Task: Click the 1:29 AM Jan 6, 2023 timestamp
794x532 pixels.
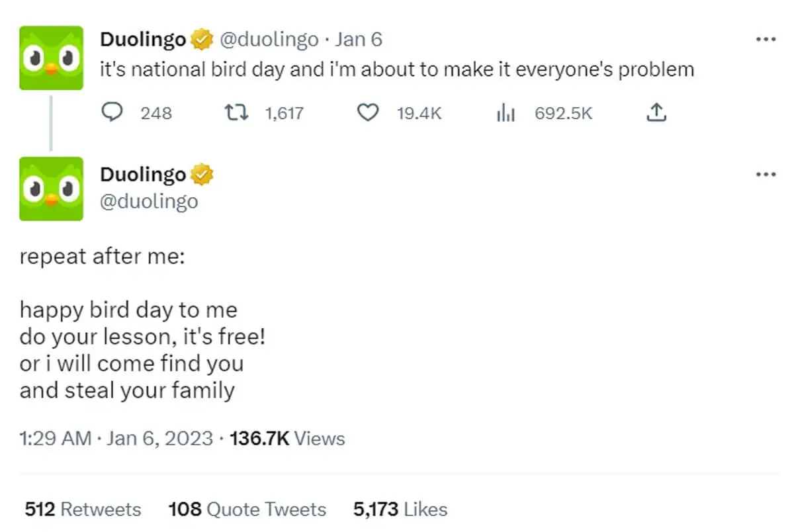Action: [x=116, y=438]
